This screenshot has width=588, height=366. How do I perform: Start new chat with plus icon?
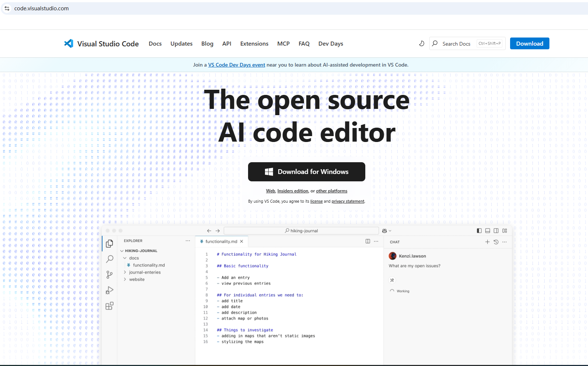[x=487, y=242]
